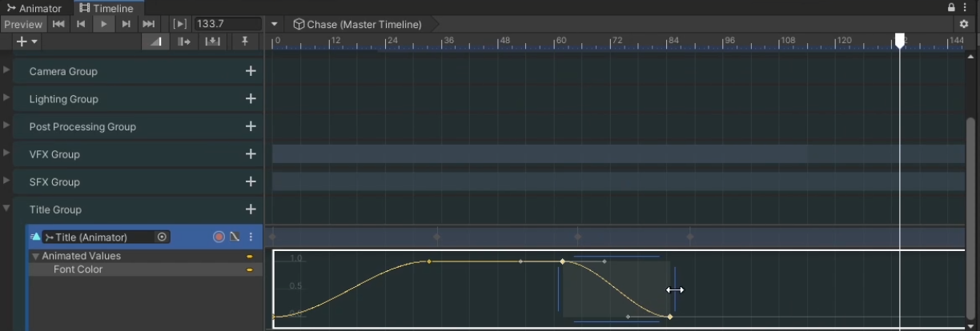This screenshot has height=331, width=980.
Task: Expand the Post Processing Group track
Action: tap(6, 125)
